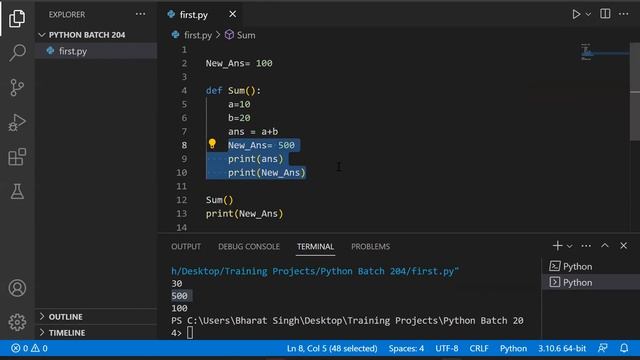640x360 pixels.
Task: Open the terminal launch profile dropdown
Action: click(x=569, y=246)
